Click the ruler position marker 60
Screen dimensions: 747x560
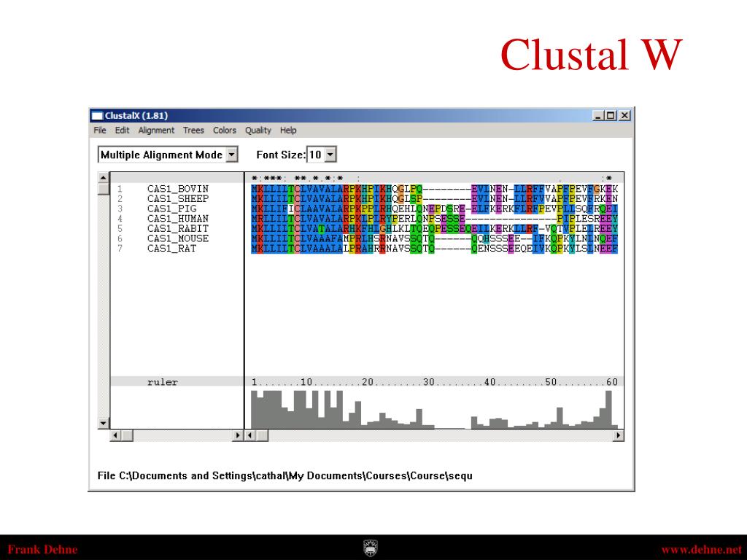[612, 382]
